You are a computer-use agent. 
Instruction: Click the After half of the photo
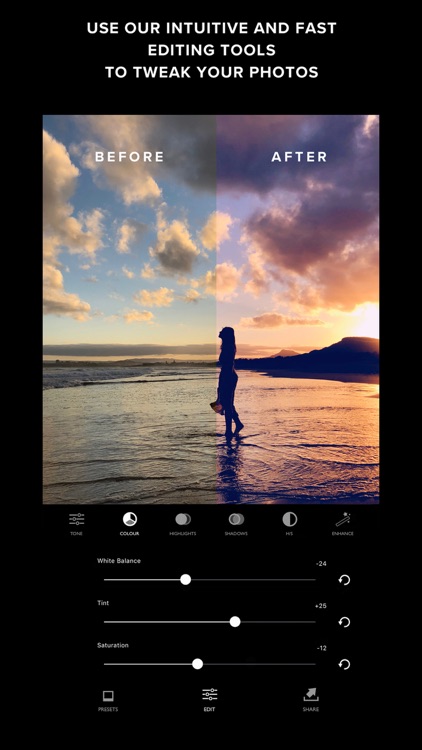[x=298, y=309]
